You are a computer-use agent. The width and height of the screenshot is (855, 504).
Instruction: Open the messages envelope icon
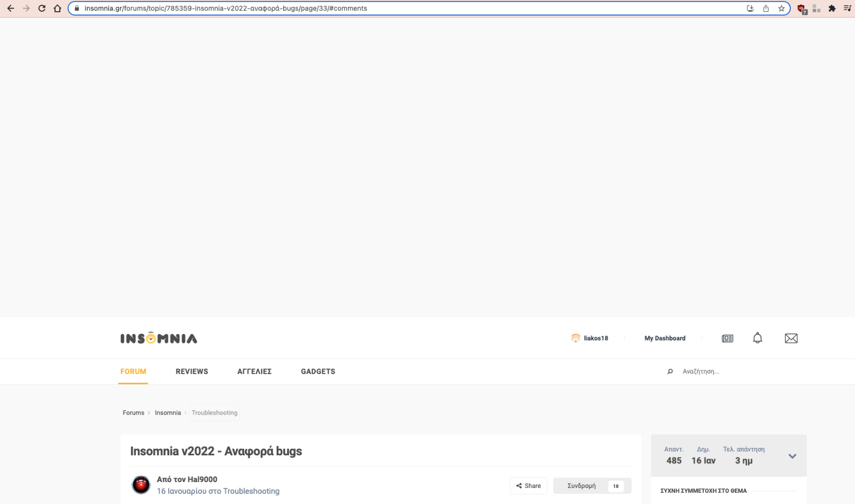(791, 338)
